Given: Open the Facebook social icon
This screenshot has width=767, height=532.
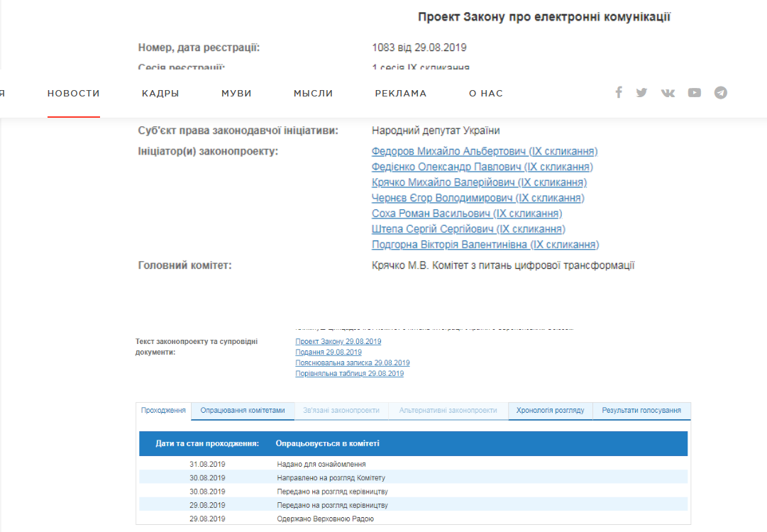Looking at the screenshot, I should coord(619,92).
